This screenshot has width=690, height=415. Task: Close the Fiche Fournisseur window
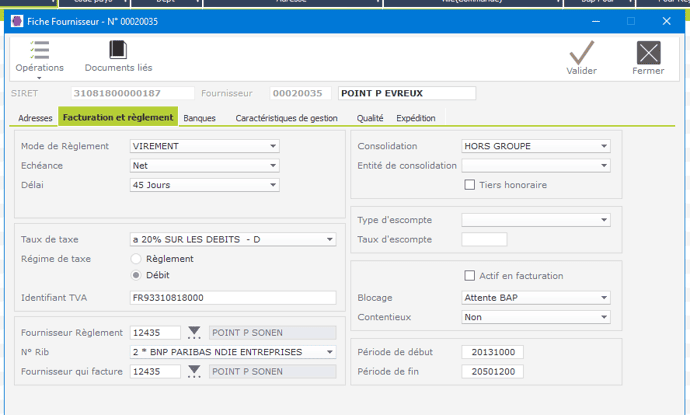(x=666, y=21)
